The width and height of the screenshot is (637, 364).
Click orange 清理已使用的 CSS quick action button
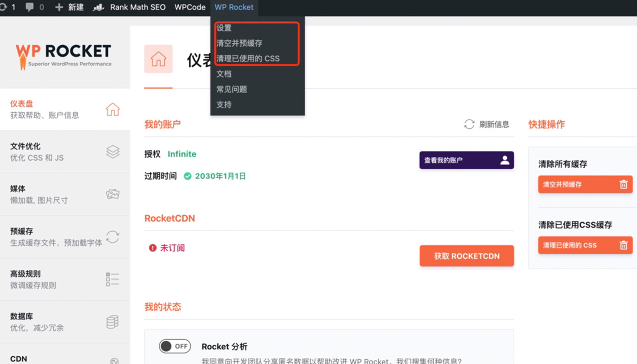point(585,245)
